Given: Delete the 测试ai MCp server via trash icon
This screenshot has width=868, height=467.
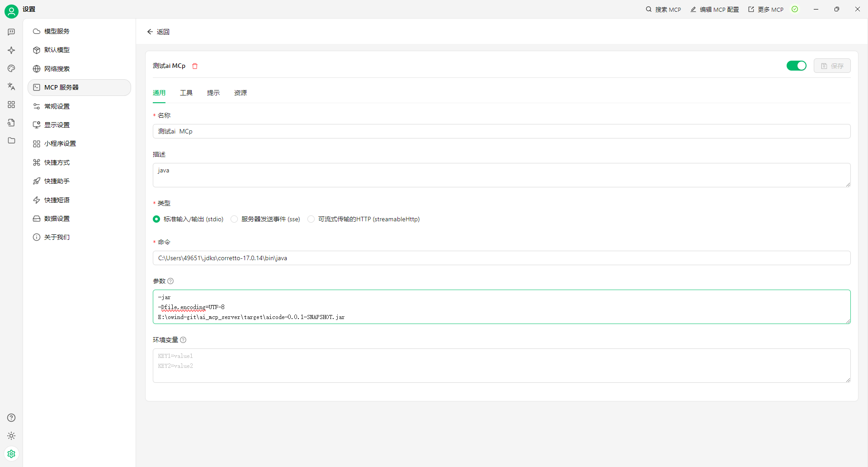Looking at the screenshot, I should click(195, 66).
